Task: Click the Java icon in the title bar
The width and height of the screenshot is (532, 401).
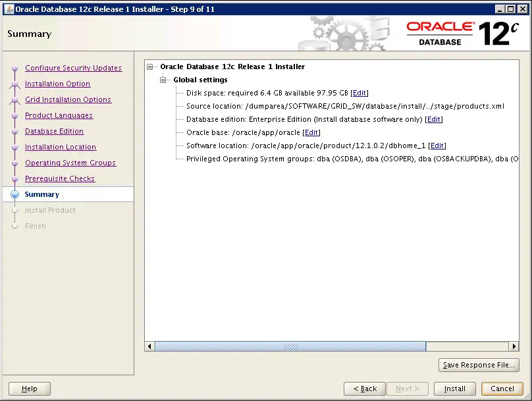Action: coord(10,9)
